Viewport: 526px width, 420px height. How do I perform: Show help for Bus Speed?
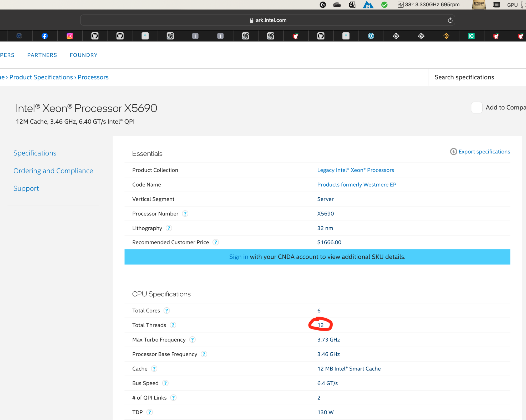click(165, 383)
